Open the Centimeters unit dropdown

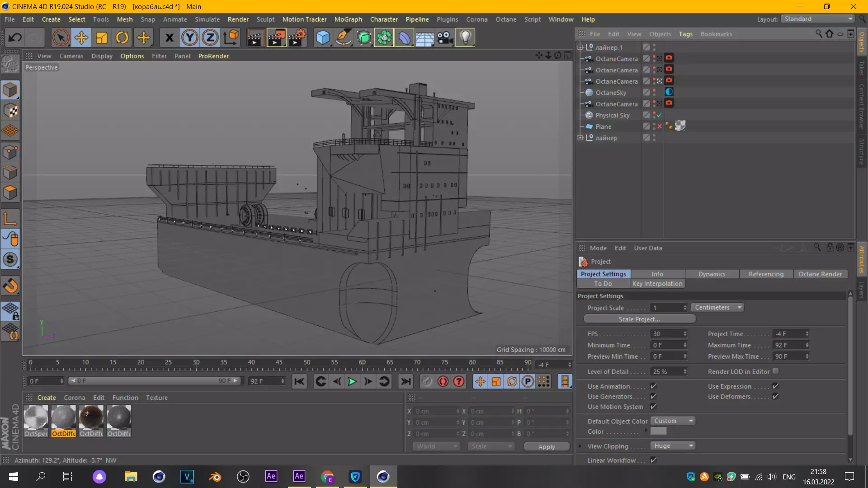(x=717, y=307)
